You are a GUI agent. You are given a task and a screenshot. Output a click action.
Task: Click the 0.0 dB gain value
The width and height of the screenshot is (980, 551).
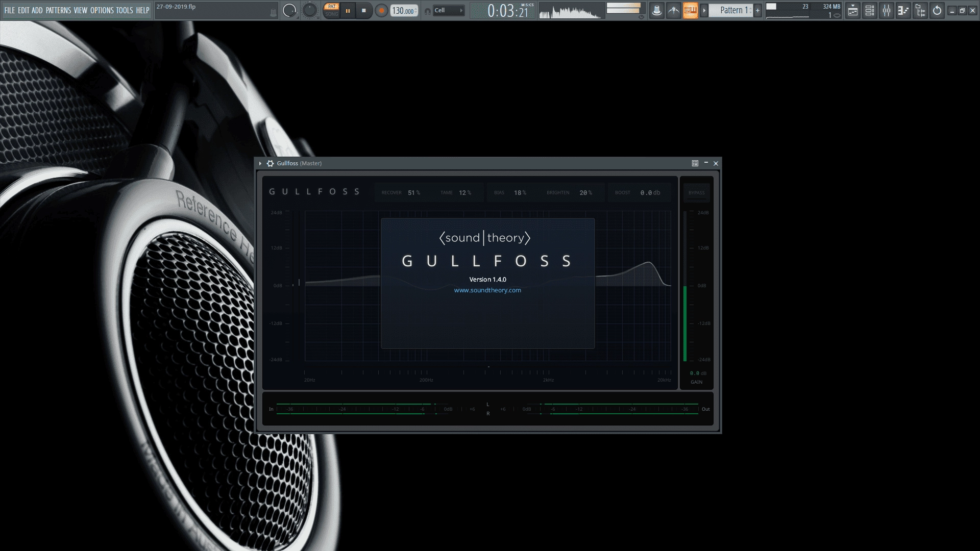click(698, 373)
